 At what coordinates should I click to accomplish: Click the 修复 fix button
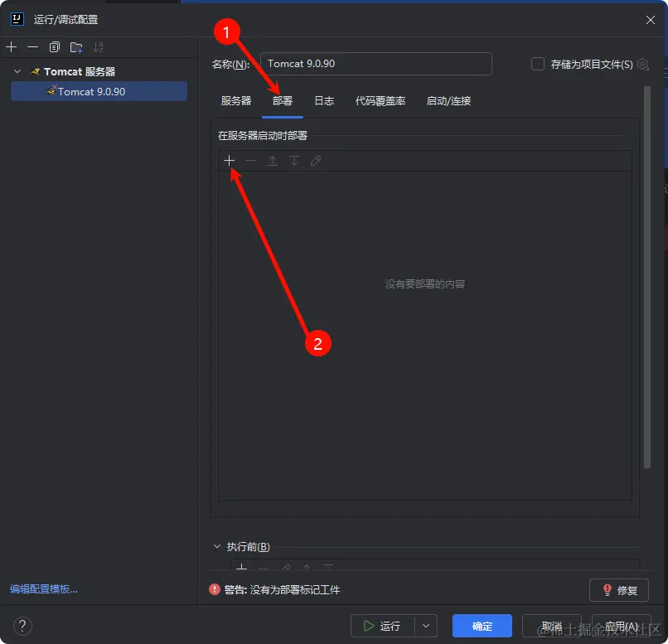(x=619, y=590)
